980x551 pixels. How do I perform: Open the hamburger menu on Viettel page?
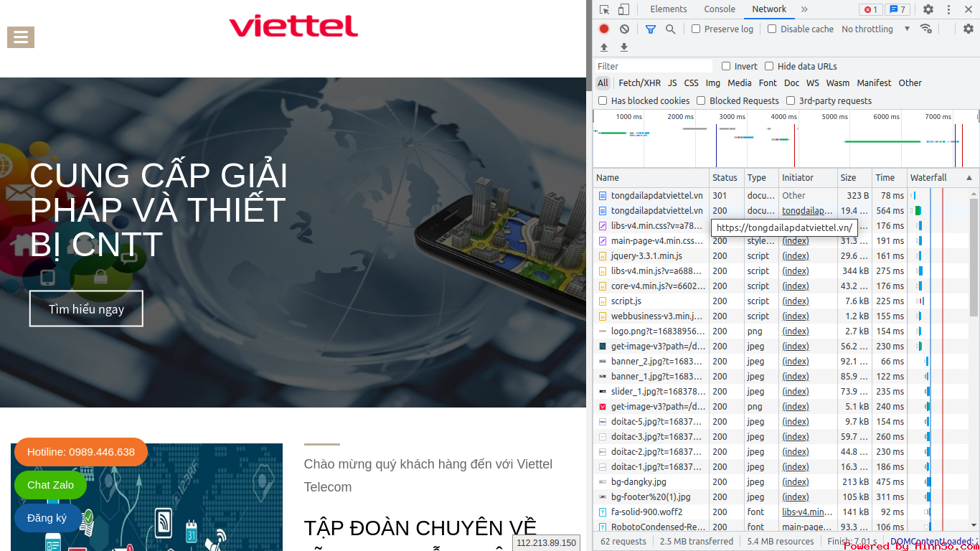(x=21, y=37)
